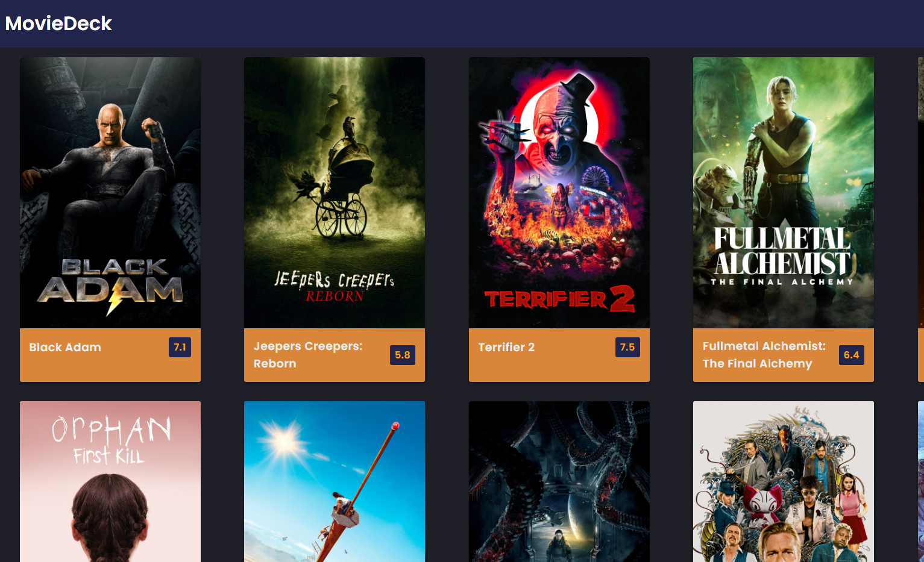Screen dimensions: 924x562
Task: Open the poster with the tall red tower
Action: pos(335,482)
